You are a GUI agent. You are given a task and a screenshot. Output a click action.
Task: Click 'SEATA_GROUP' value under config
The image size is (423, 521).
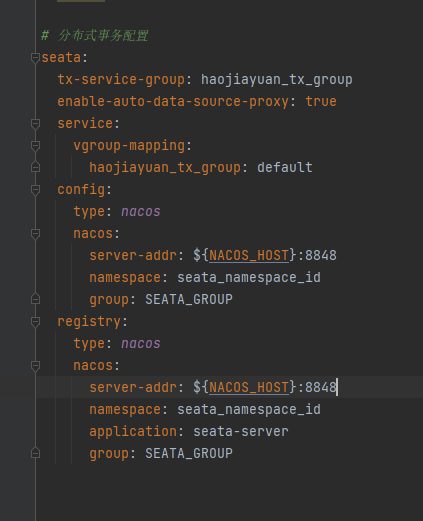[189, 300]
